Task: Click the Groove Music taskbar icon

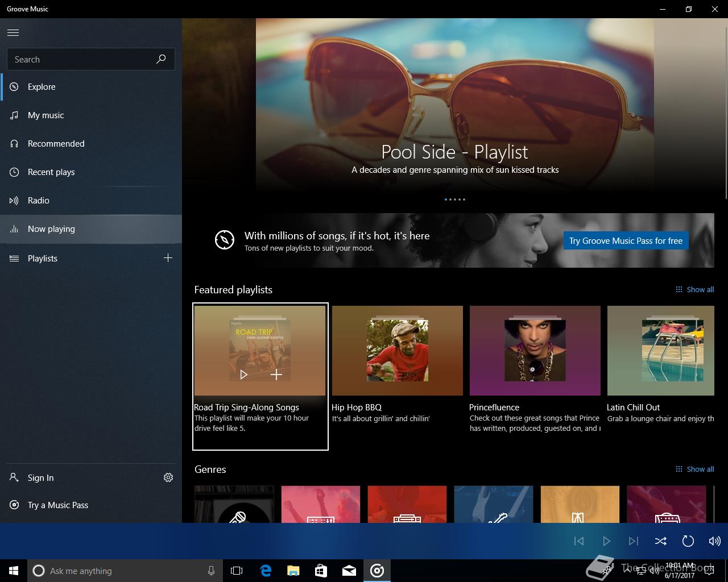Action: [377, 571]
